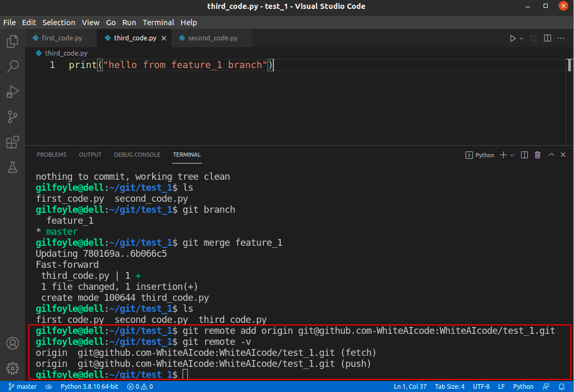Open the Explorer sidebar icon
Viewport: 574px width, 392px height.
(12, 40)
